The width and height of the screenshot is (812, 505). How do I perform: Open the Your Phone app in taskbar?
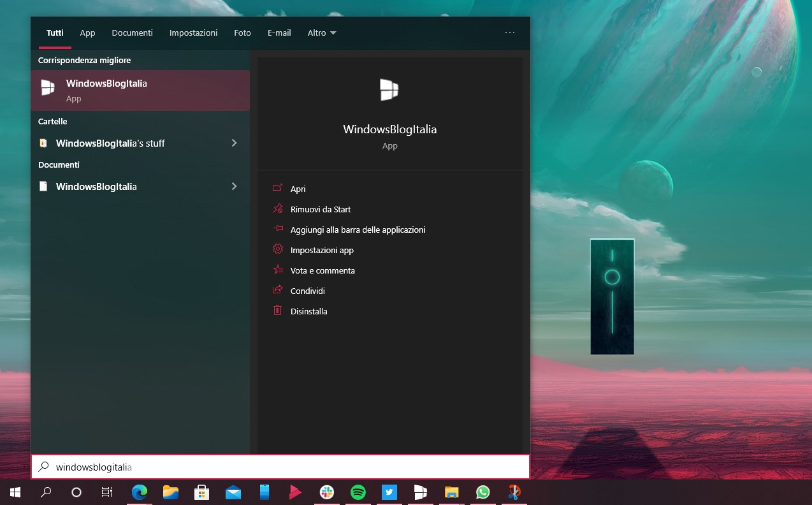[265, 492]
